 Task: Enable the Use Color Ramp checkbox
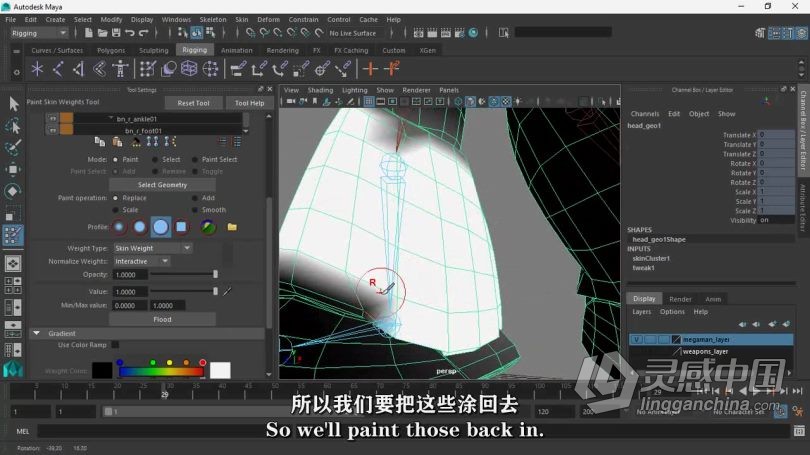point(115,344)
